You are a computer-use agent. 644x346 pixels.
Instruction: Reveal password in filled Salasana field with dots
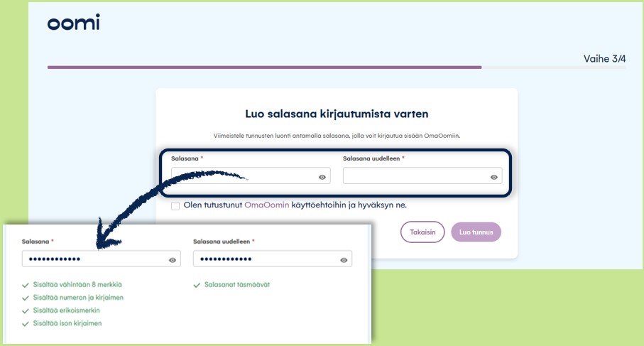(173, 260)
